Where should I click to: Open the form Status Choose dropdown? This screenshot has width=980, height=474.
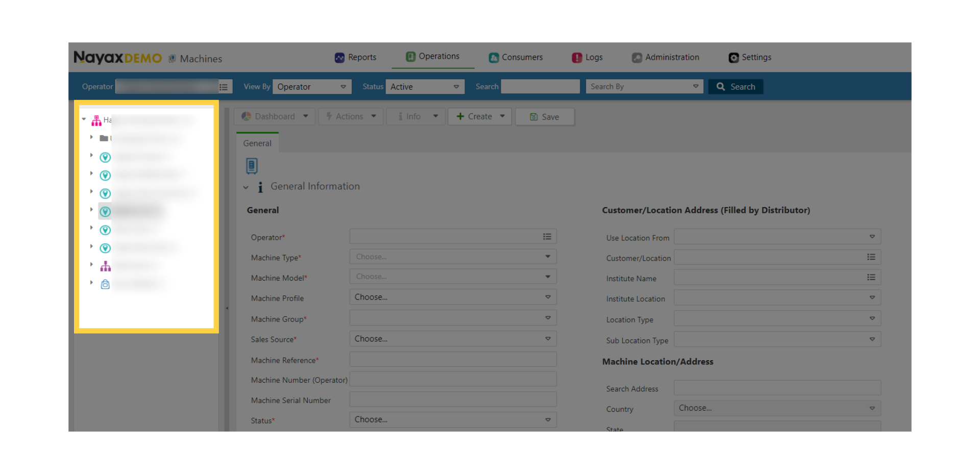coord(453,419)
